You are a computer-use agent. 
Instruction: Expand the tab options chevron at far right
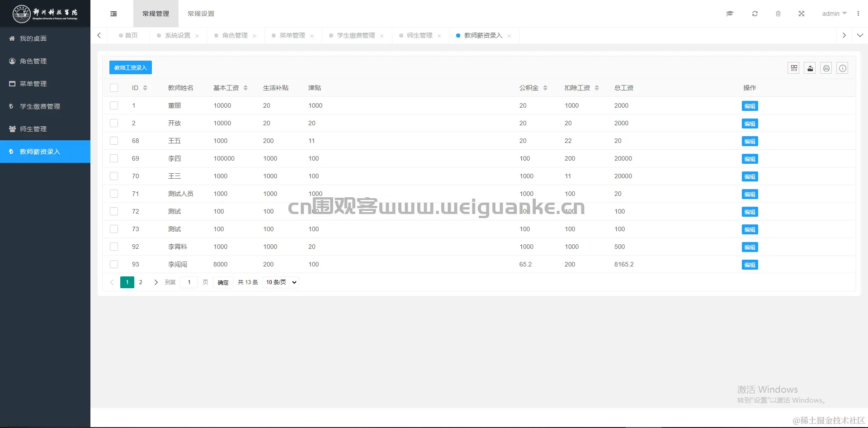[860, 35]
